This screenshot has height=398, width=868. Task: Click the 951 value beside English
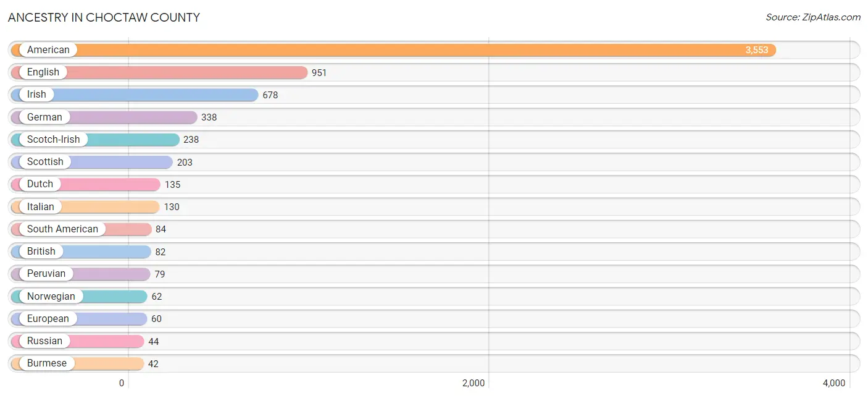coord(319,73)
